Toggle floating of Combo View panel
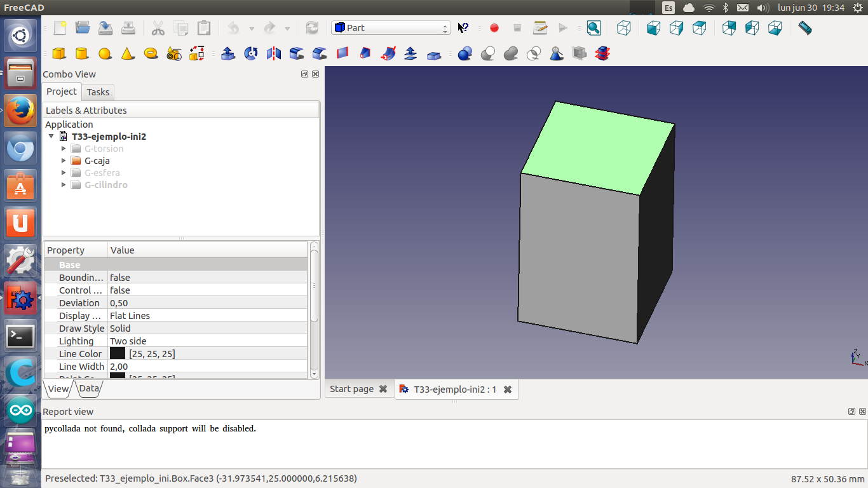 pyautogui.click(x=304, y=74)
